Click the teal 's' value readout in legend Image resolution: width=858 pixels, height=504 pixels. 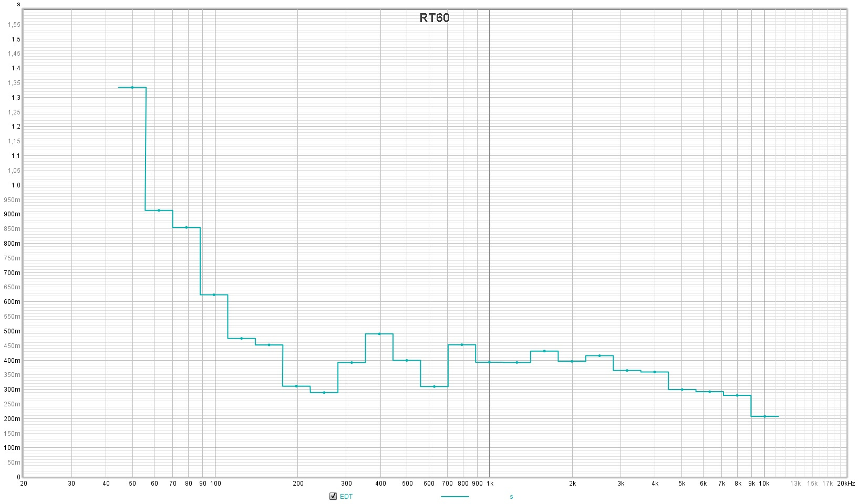511,497
